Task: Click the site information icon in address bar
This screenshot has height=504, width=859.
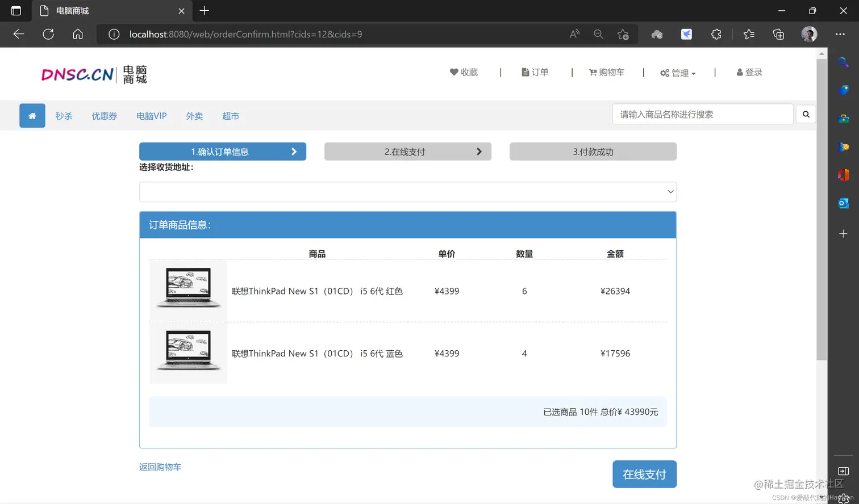Action: click(114, 34)
